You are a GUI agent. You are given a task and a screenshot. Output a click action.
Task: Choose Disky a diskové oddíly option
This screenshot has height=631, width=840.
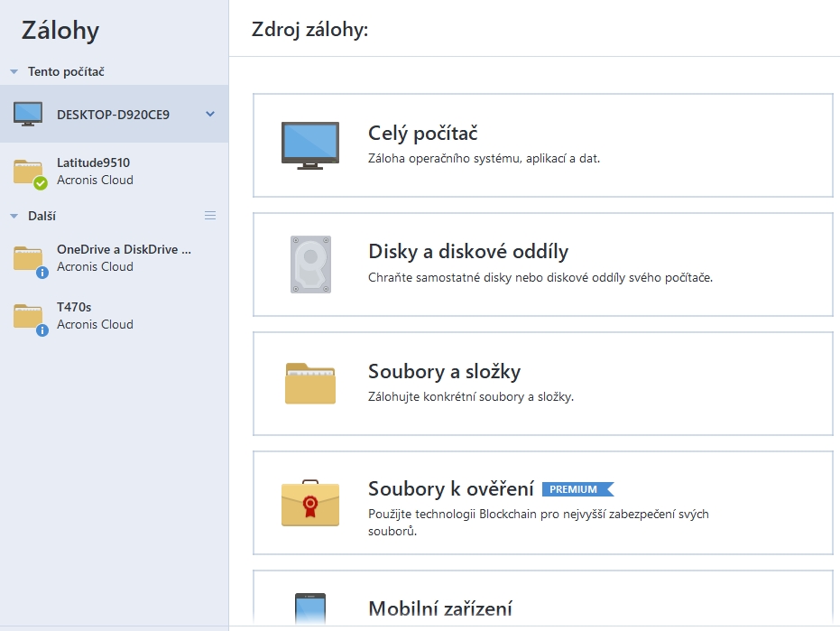coord(542,264)
